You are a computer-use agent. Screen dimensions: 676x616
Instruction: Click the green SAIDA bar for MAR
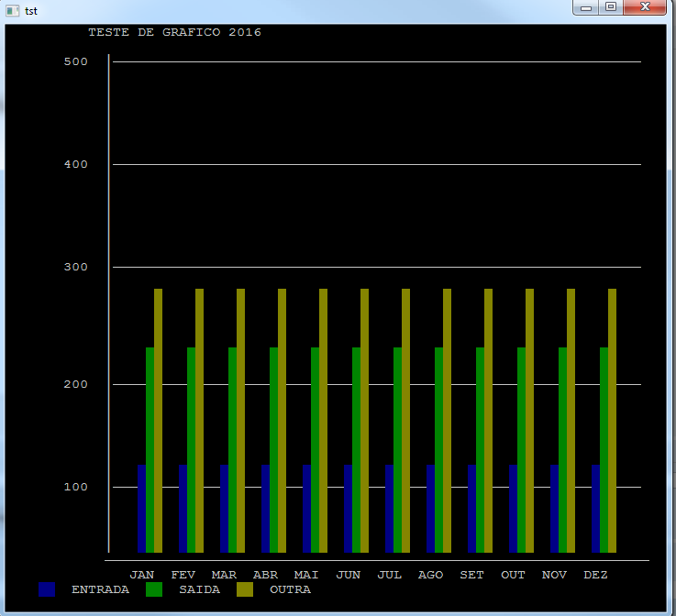point(232,449)
